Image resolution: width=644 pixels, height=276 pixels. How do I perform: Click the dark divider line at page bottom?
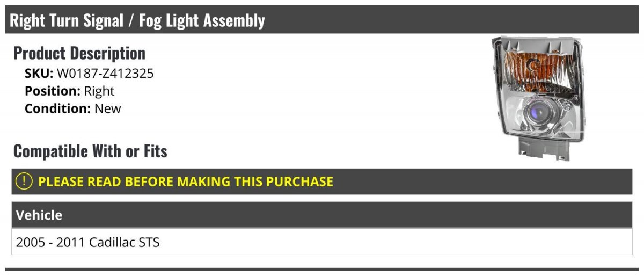pyautogui.click(x=322, y=269)
